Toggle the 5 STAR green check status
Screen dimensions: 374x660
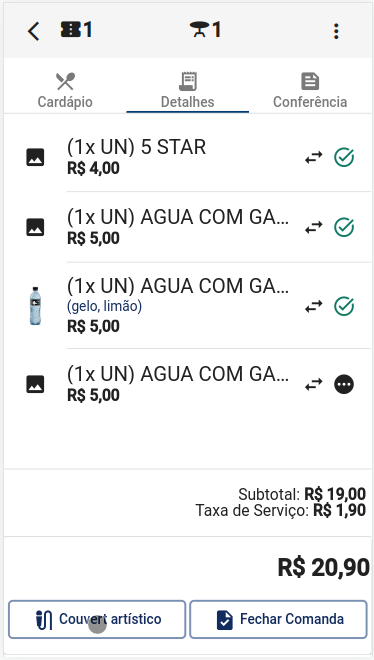(x=344, y=157)
